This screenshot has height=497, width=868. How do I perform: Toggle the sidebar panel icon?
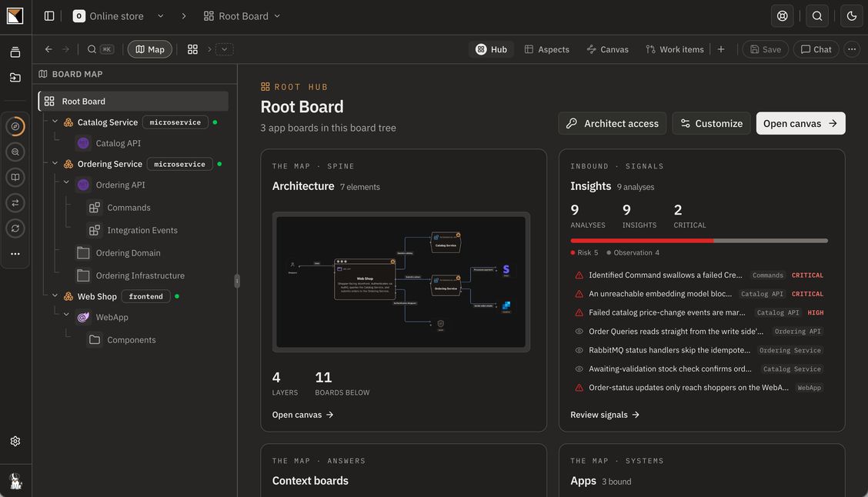pos(49,16)
